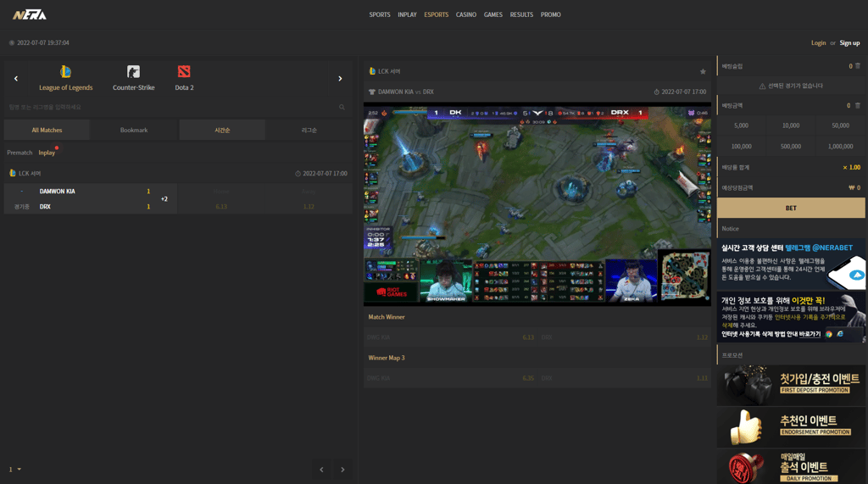Bet DWG KIA at 6.13 Match Winner
Screen dimensions: 868x484
(x=450, y=337)
